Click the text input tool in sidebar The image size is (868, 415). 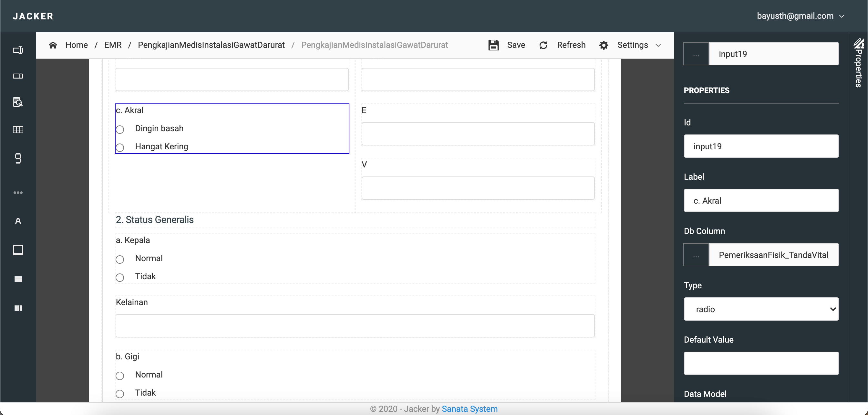point(18,50)
